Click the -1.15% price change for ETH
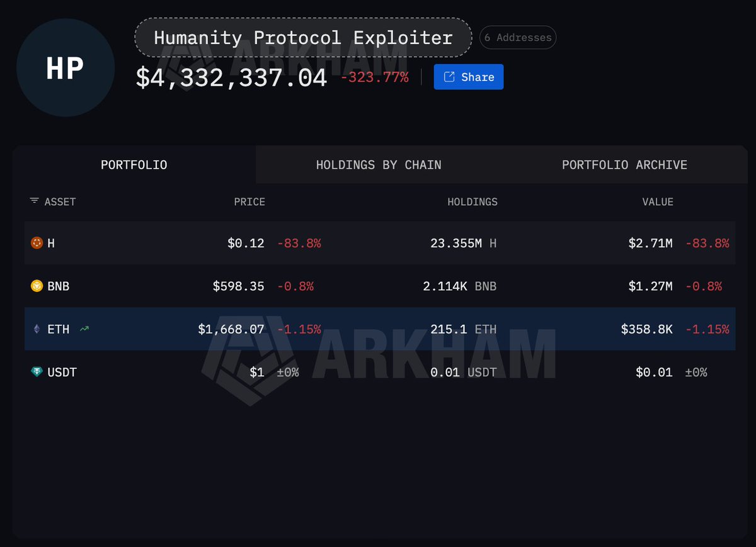This screenshot has height=547, width=756. click(x=299, y=329)
